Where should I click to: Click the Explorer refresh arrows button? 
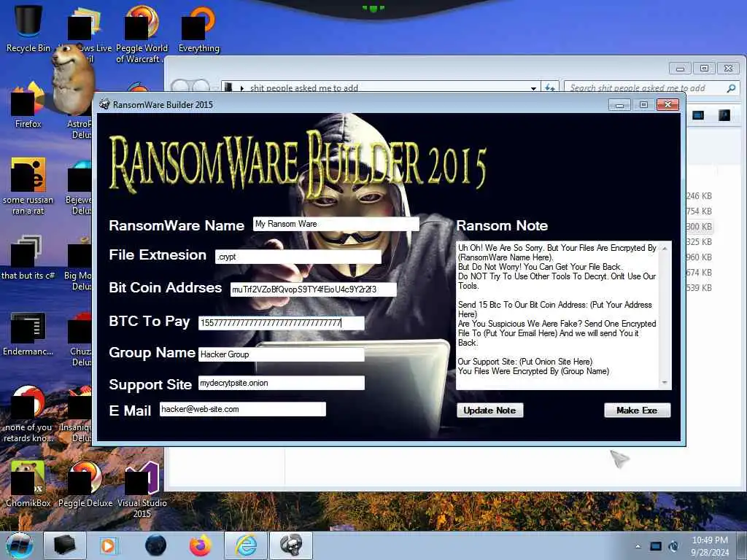(550, 88)
